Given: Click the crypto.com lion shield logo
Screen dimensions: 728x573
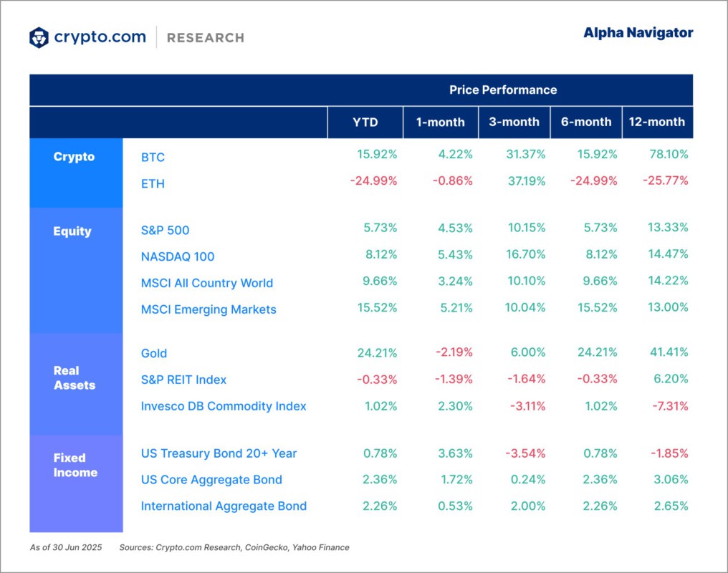Looking at the screenshot, I should point(39,37).
